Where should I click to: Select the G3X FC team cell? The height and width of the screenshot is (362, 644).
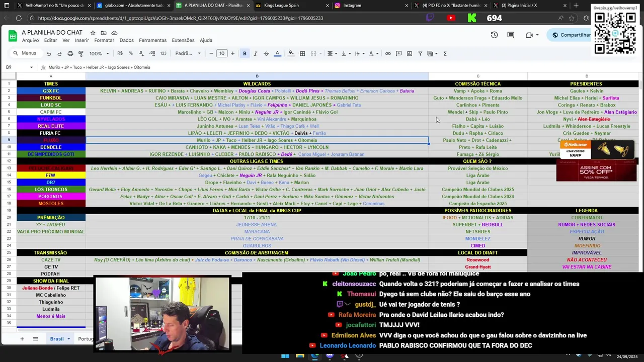click(51, 91)
